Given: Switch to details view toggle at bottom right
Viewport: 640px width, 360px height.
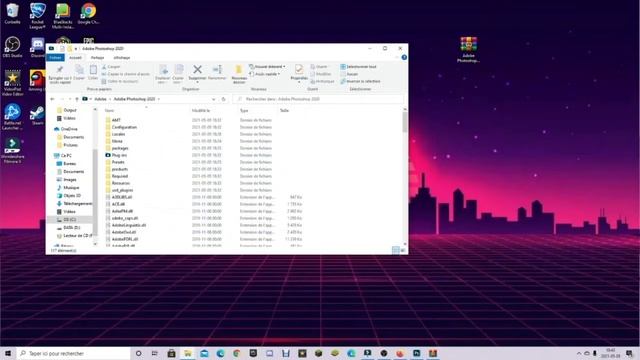Looking at the screenshot, I should coord(396,250).
